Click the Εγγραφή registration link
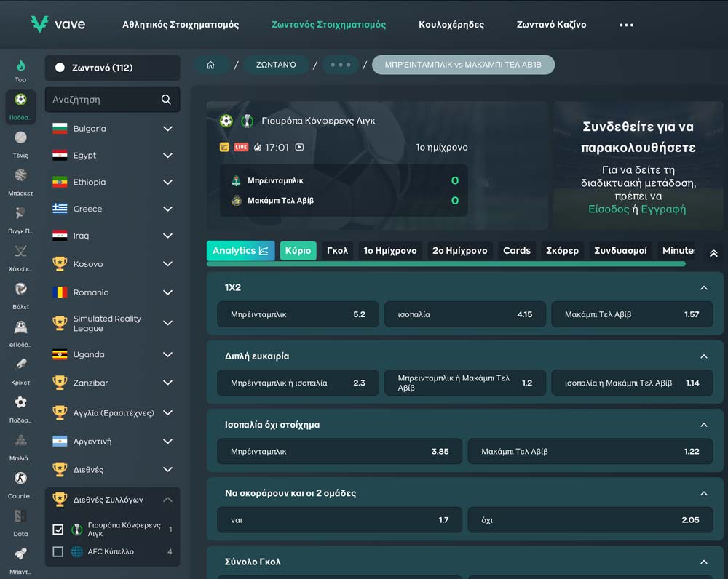728x579 pixels. 662,209
